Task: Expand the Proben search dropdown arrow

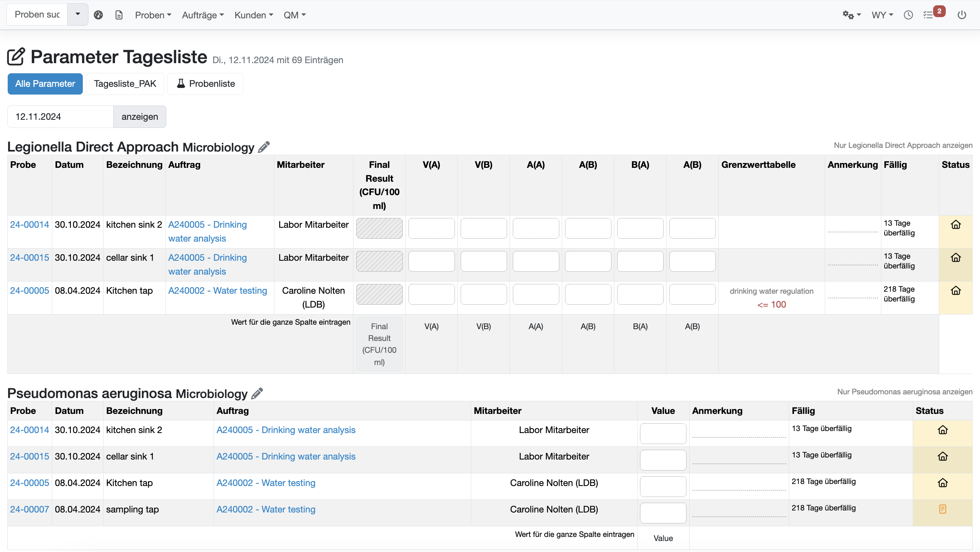Action: [x=77, y=14]
